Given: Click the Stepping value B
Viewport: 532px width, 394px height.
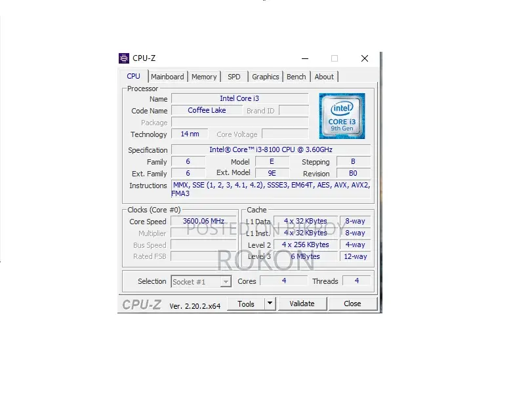Looking at the screenshot, I should click(353, 161).
